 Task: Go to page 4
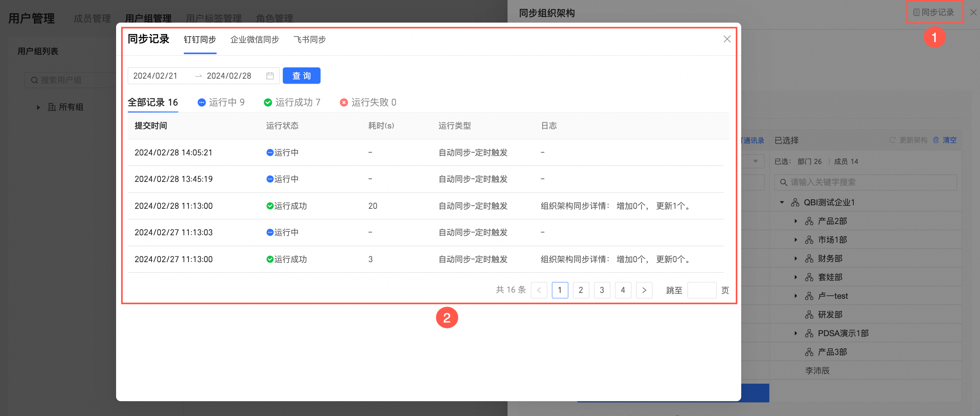(x=623, y=290)
